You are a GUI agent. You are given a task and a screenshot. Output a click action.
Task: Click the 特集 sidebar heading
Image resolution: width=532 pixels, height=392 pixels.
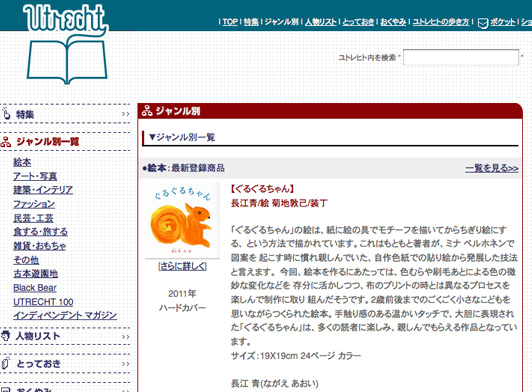pyautogui.click(x=25, y=114)
